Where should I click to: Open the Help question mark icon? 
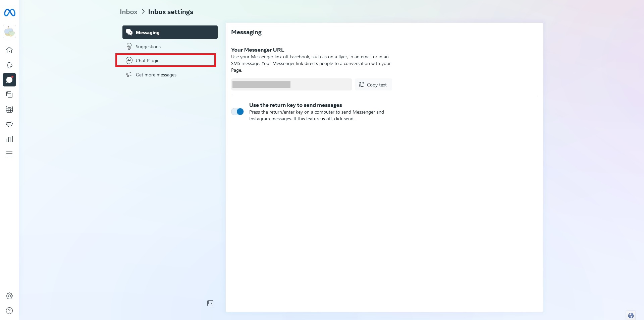click(9, 311)
